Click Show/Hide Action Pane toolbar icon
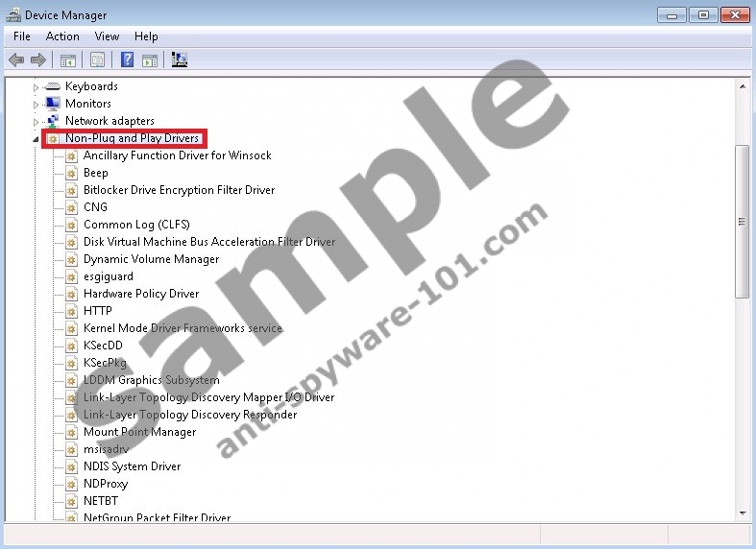 click(x=150, y=60)
